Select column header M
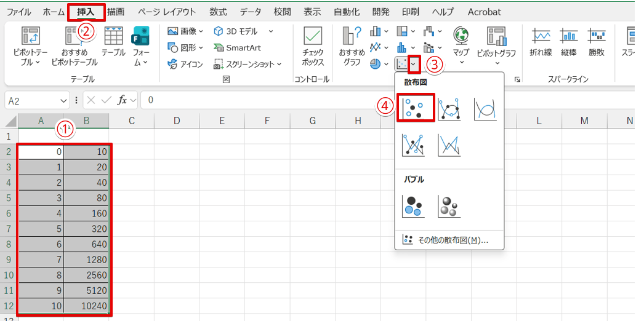644x321 pixels. coord(584,121)
